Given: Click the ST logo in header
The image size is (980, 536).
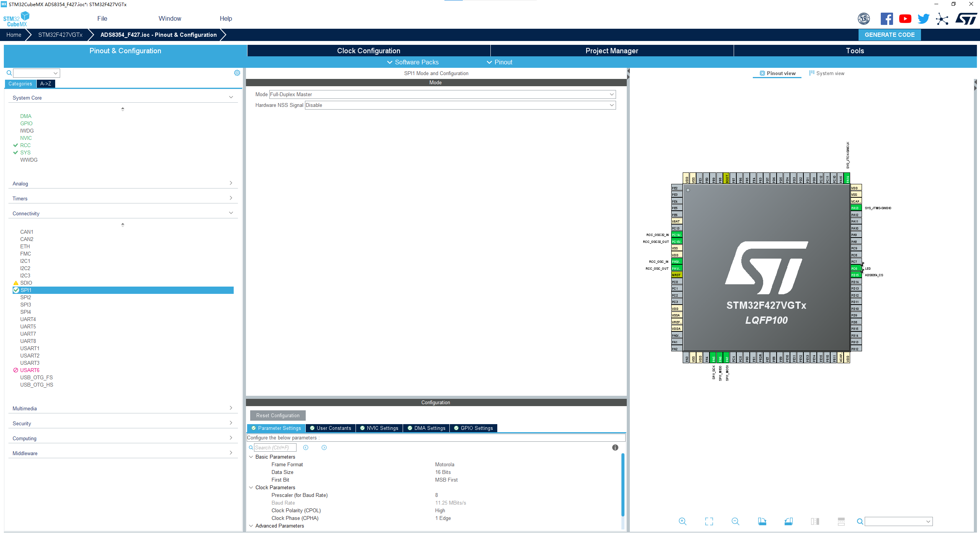Looking at the screenshot, I should pos(966,19).
